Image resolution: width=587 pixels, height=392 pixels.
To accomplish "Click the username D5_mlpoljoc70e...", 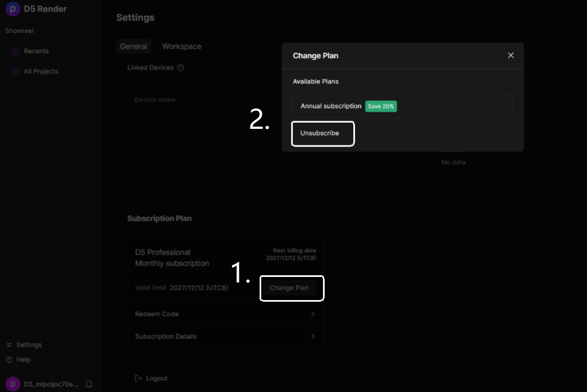I will point(51,384).
